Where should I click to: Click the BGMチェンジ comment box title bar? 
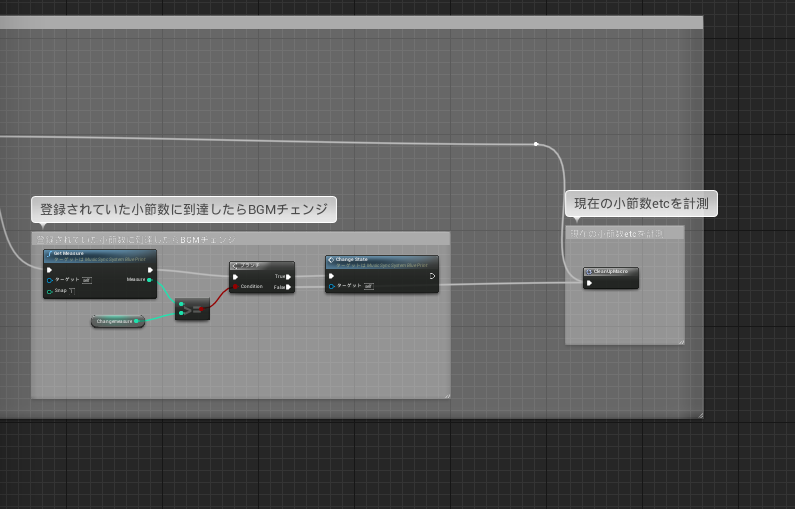point(241,239)
